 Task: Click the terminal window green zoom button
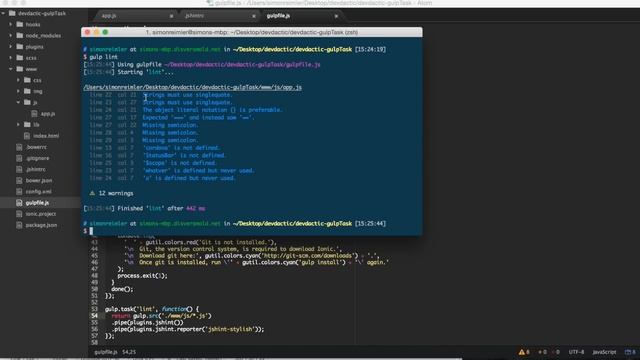(x=105, y=32)
